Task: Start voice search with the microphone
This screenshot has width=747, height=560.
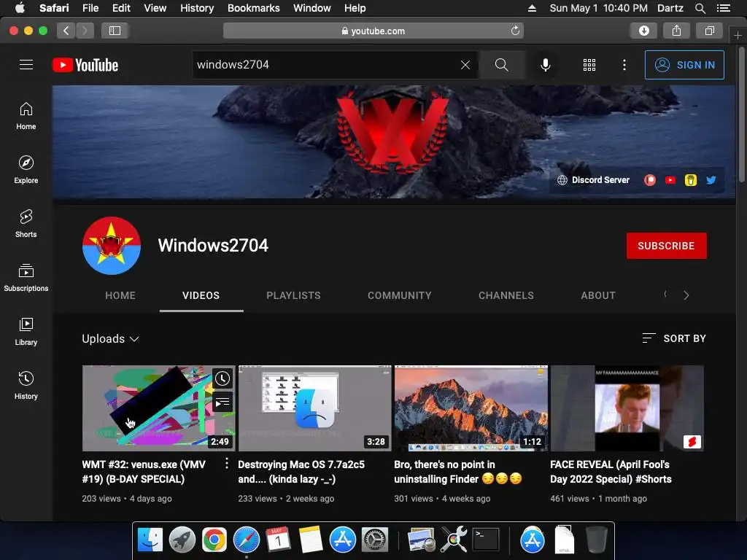Action: (x=546, y=65)
